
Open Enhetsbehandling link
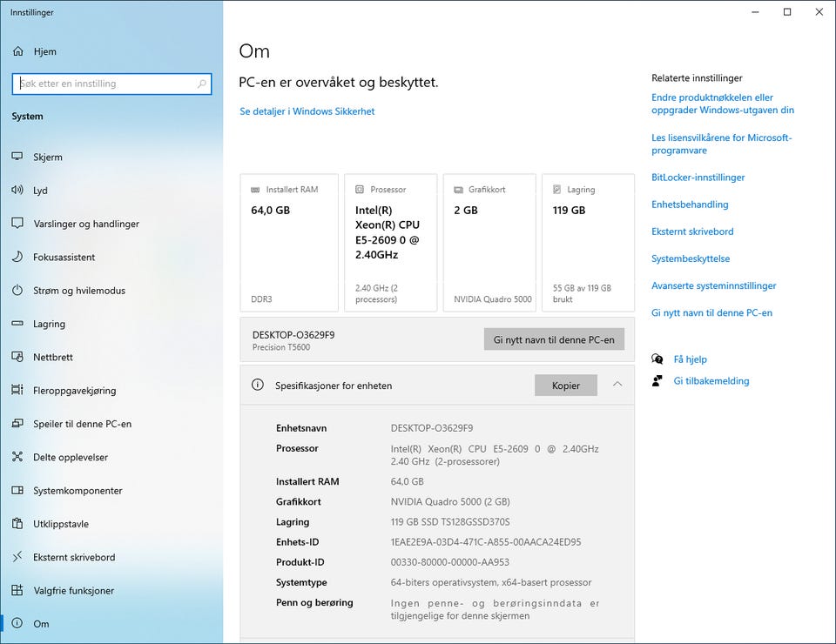(690, 205)
